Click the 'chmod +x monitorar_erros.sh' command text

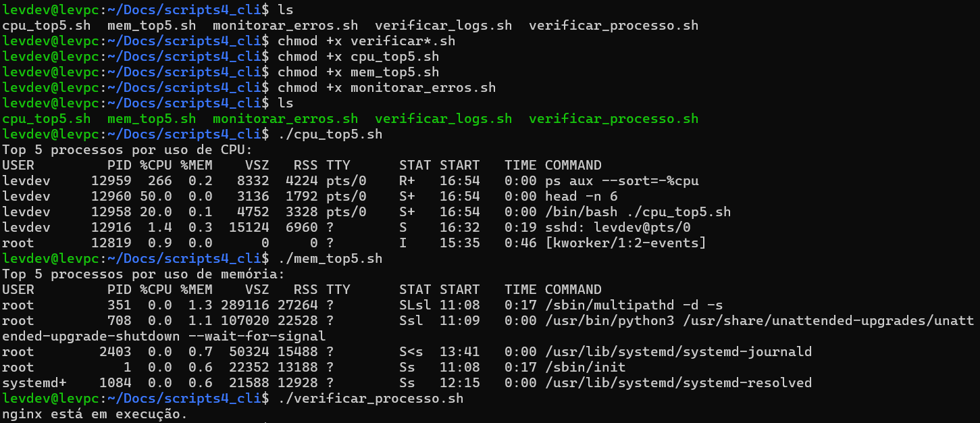click(386, 88)
